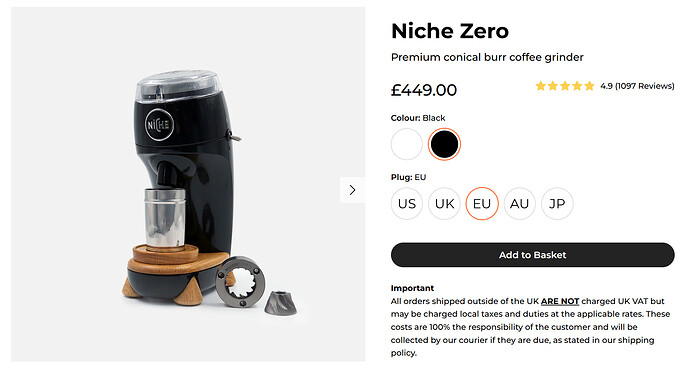This screenshot has width=690, height=367.
Task: Choose the EU plug option
Action: (x=482, y=204)
